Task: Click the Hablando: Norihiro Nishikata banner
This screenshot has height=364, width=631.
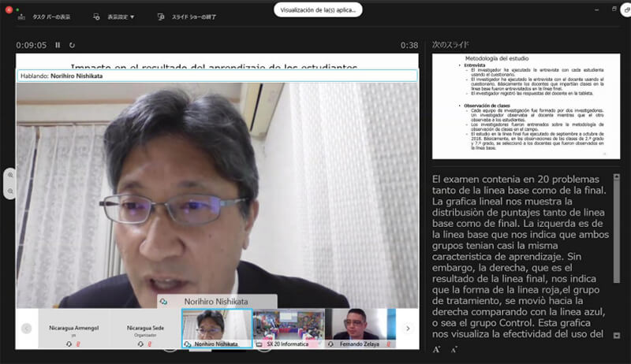Action: tap(218, 76)
